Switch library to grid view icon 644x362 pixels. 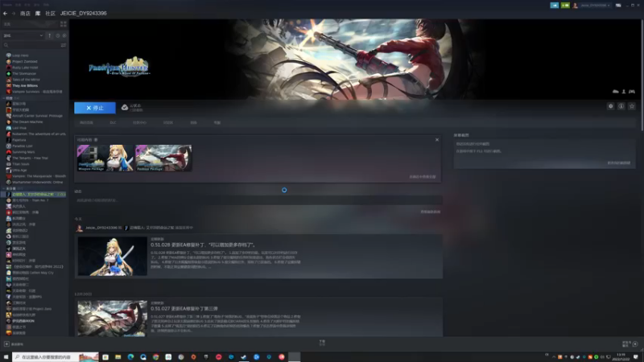[x=64, y=24]
